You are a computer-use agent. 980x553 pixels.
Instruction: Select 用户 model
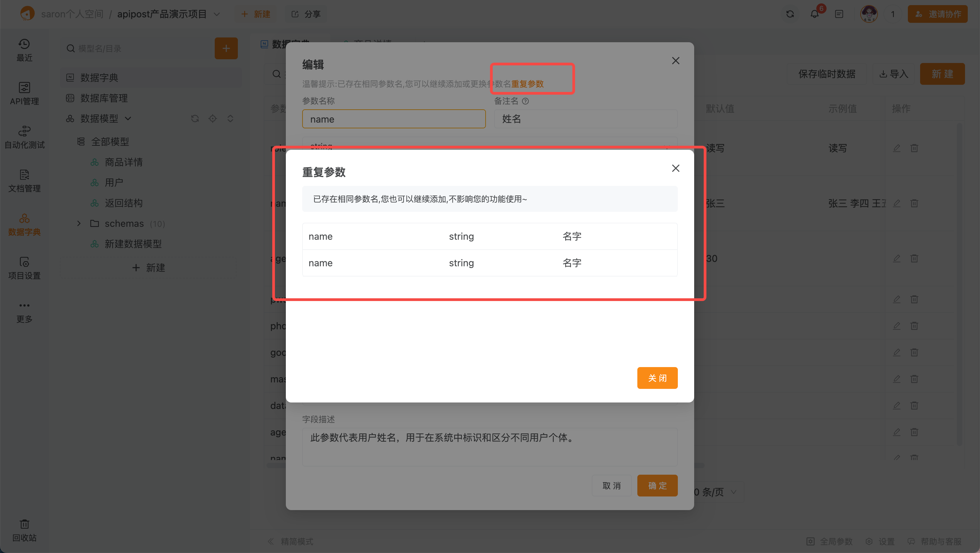pos(114,183)
